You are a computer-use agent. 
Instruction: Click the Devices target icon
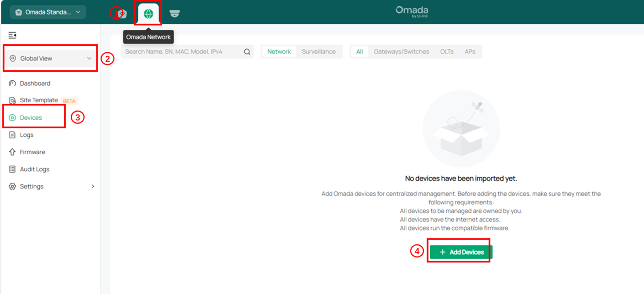[x=12, y=117]
